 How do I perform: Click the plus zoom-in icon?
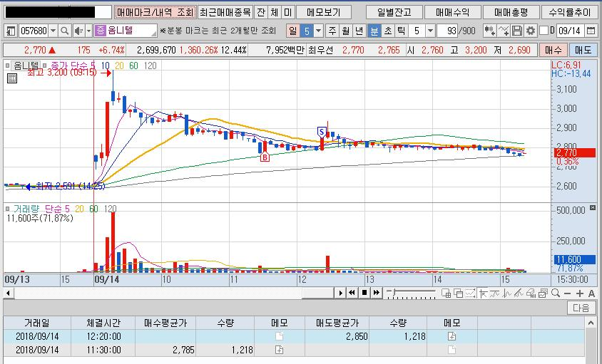579,293
